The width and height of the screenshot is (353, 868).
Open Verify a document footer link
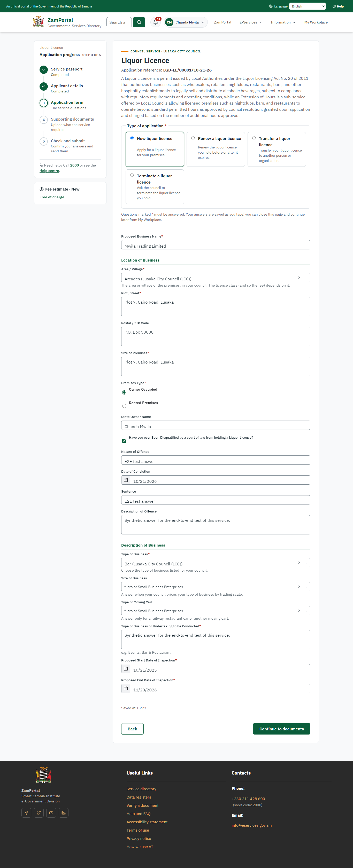[x=142, y=805]
